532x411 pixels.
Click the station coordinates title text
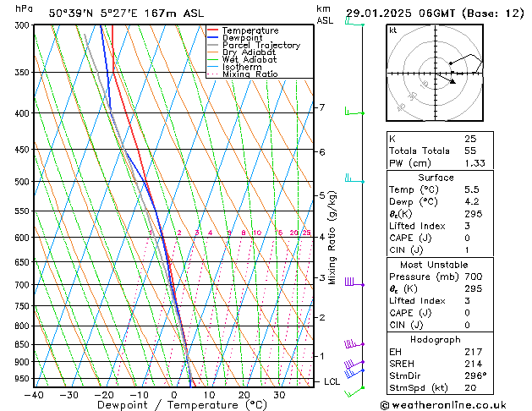125,13
